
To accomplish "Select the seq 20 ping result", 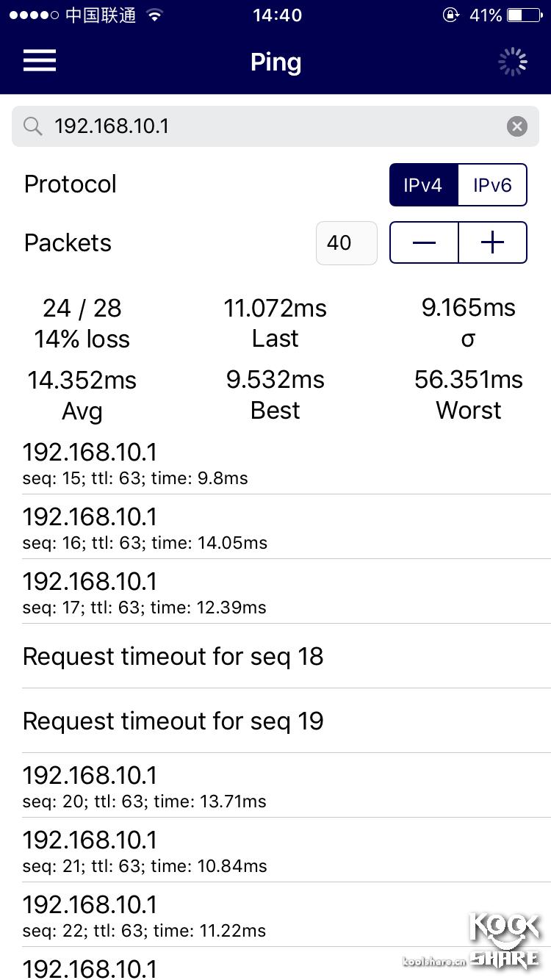I will point(275,786).
